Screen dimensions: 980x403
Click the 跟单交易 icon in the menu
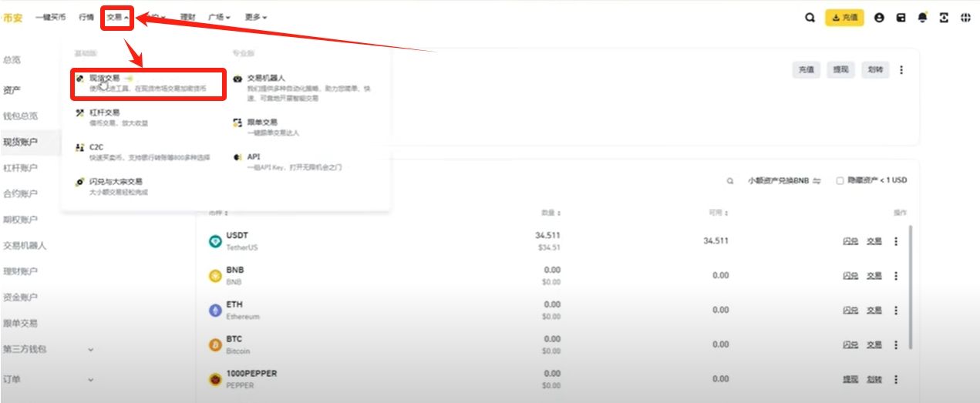click(237, 123)
